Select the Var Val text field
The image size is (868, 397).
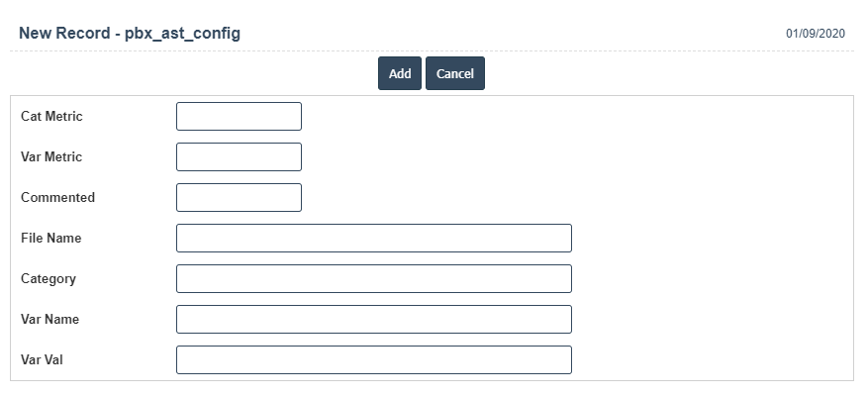pyautogui.click(x=373, y=360)
